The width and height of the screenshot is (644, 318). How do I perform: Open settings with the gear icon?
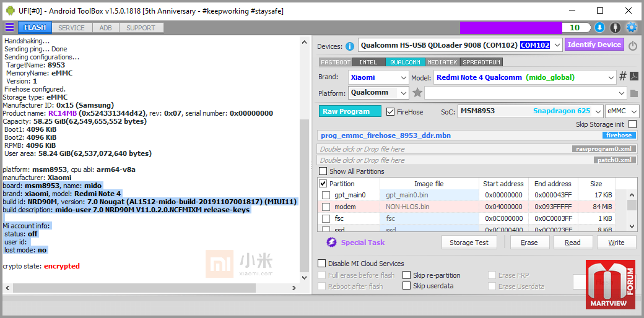click(x=631, y=27)
